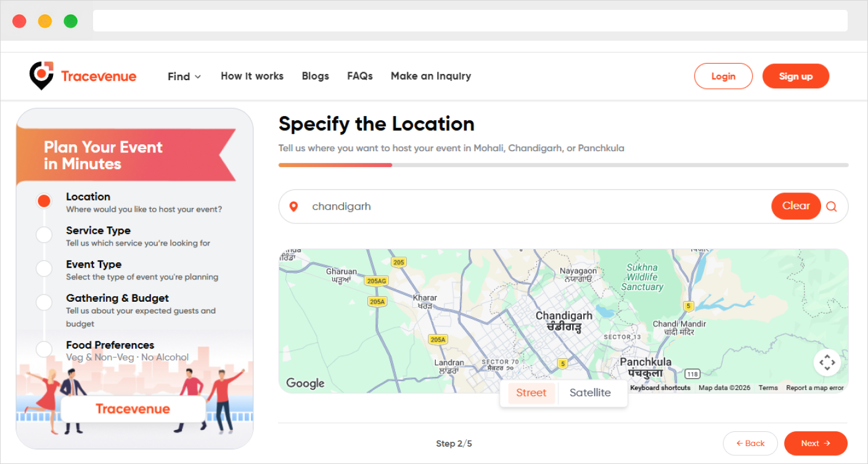Click the Sign up button
This screenshot has height=464, width=868.
coord(796,76)
